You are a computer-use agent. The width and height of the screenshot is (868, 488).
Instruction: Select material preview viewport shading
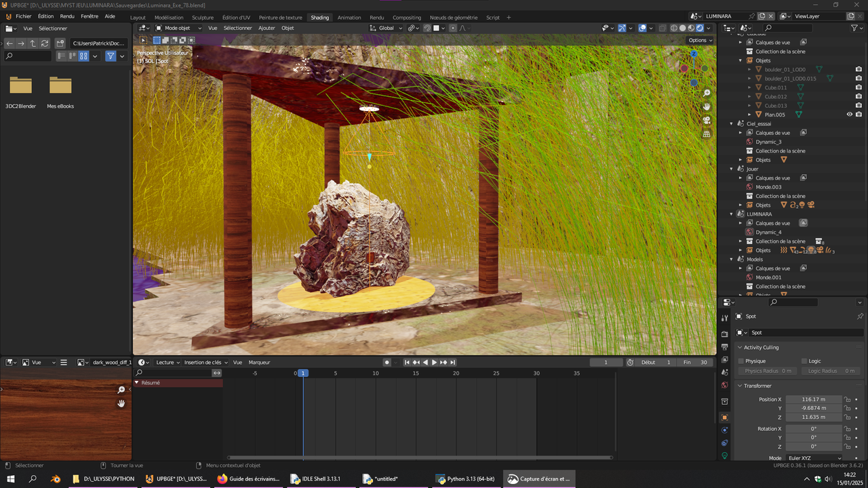pyautogui.click(x=691, y=28)
